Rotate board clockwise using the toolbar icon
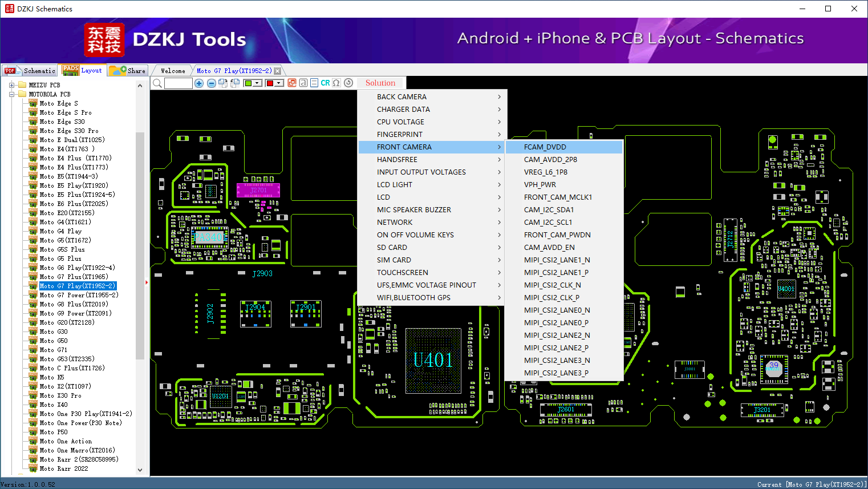Image resolution: width=868 pixels, height=489 pixels. (x=223, y=83)
